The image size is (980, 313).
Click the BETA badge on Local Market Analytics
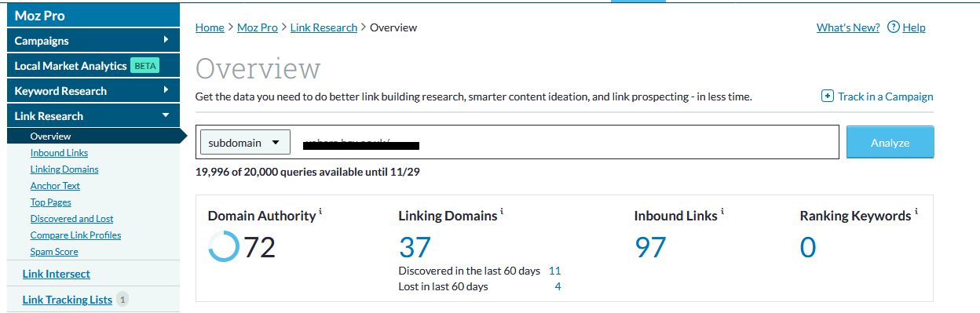click(144, 66)
